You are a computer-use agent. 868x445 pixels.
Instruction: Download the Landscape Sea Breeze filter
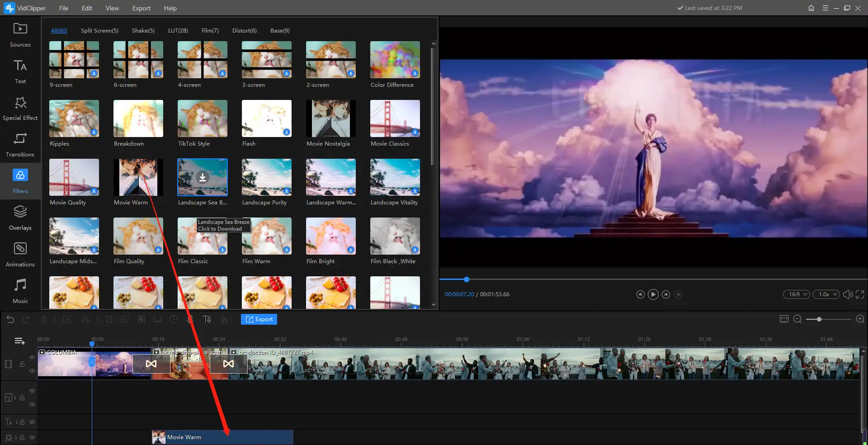(203, 177)
